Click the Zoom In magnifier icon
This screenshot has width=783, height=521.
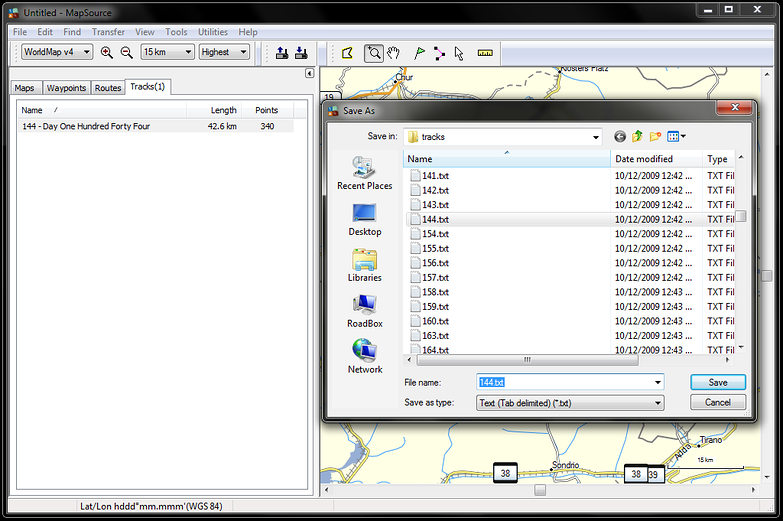tap(106, 52)
